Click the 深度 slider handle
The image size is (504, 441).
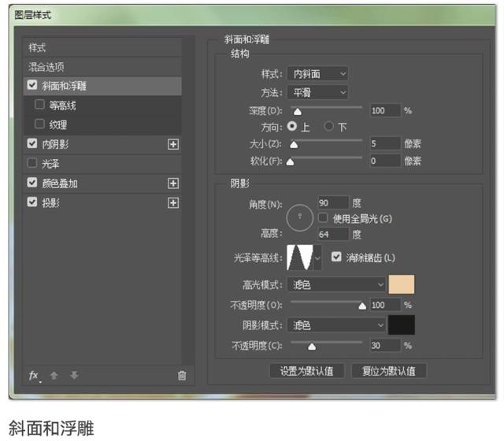(x=298, y=112)
